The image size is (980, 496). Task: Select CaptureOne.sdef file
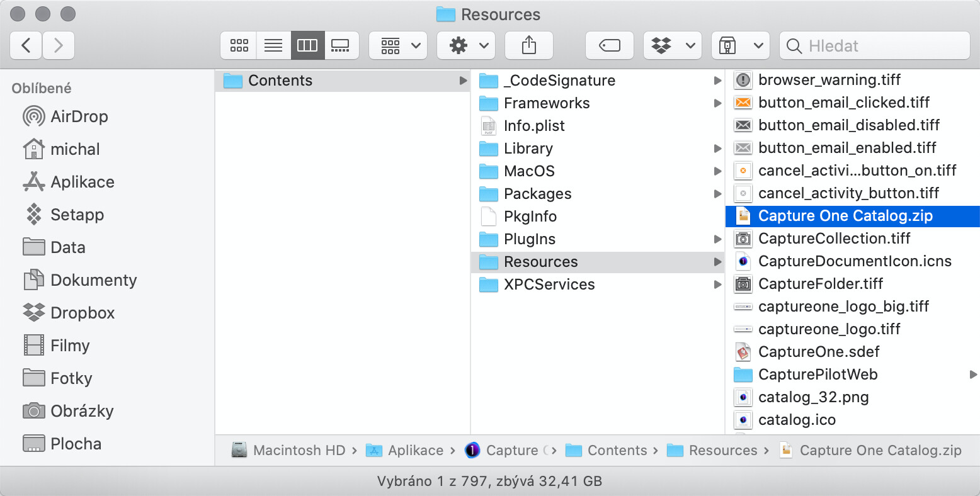point(853,352)
